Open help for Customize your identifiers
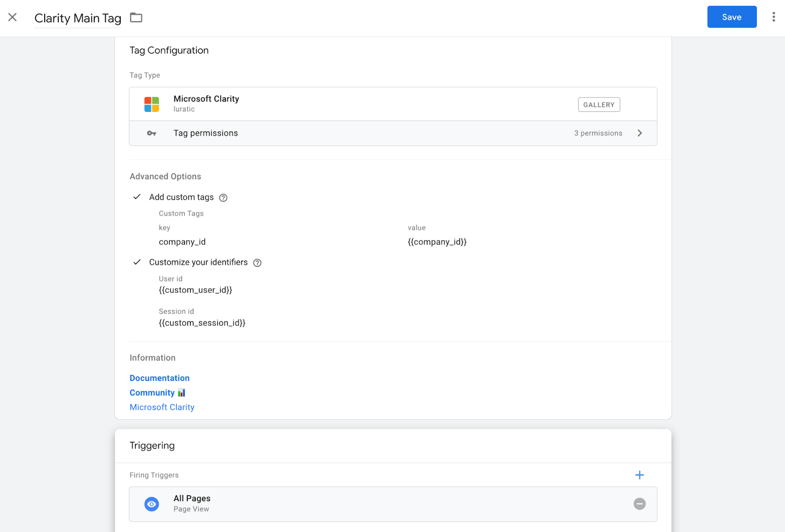The image size is (785, 532). [257, 263]
